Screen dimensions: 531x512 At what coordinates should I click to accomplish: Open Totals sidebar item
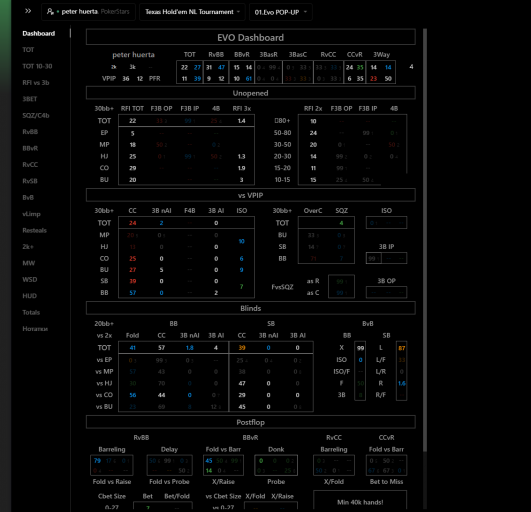[31, 313]
